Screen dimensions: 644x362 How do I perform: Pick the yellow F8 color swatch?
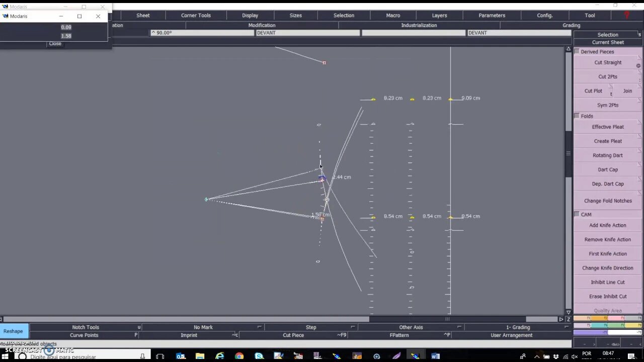point(633,325)
